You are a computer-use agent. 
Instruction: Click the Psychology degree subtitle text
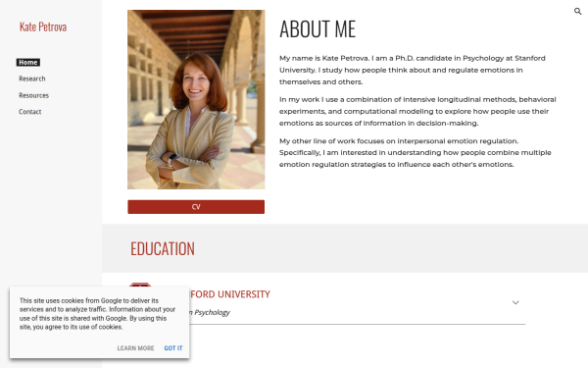(x=210, y=312)
